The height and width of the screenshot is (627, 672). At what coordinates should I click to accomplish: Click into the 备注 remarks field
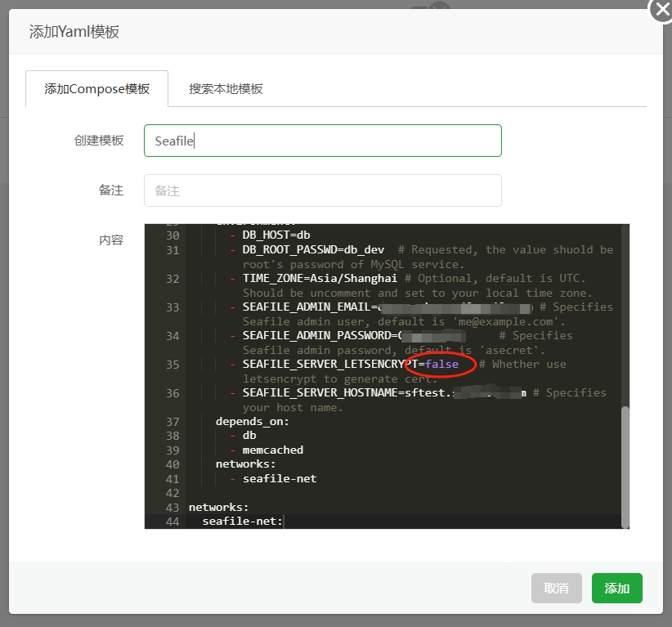click(323, 190)
